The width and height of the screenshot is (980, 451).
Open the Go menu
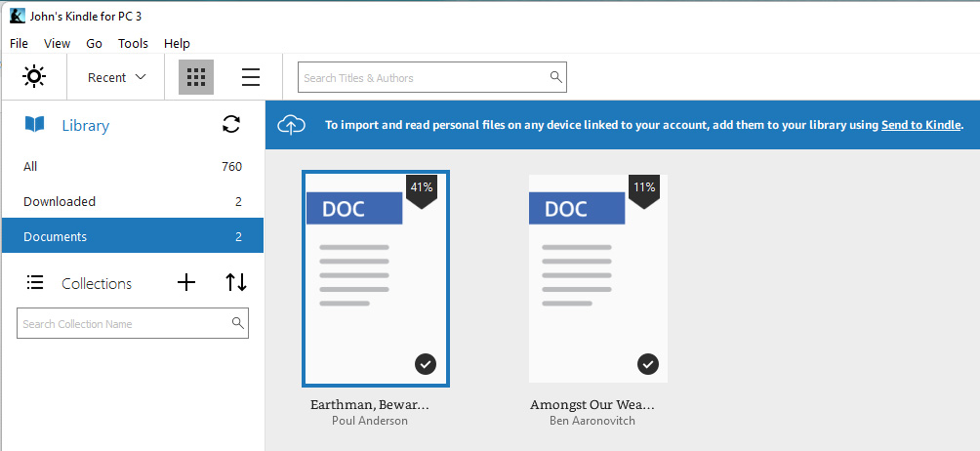click(x=95, y=43)
